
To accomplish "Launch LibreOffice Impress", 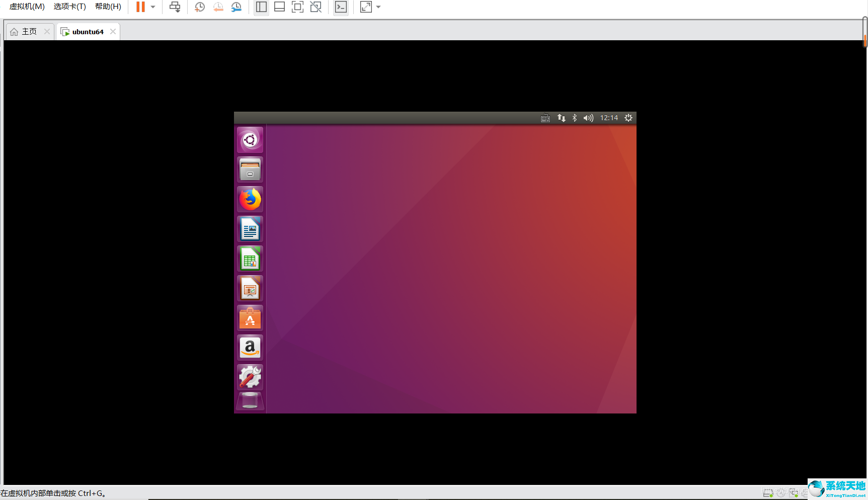I will [250, 288].
